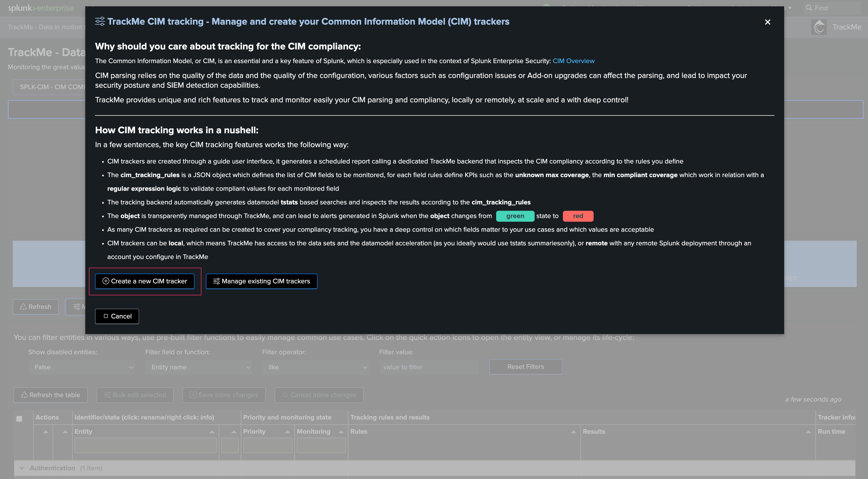Click the Monitoring column filter field
This screenshot has height=479, width=868.
[321, 445]
